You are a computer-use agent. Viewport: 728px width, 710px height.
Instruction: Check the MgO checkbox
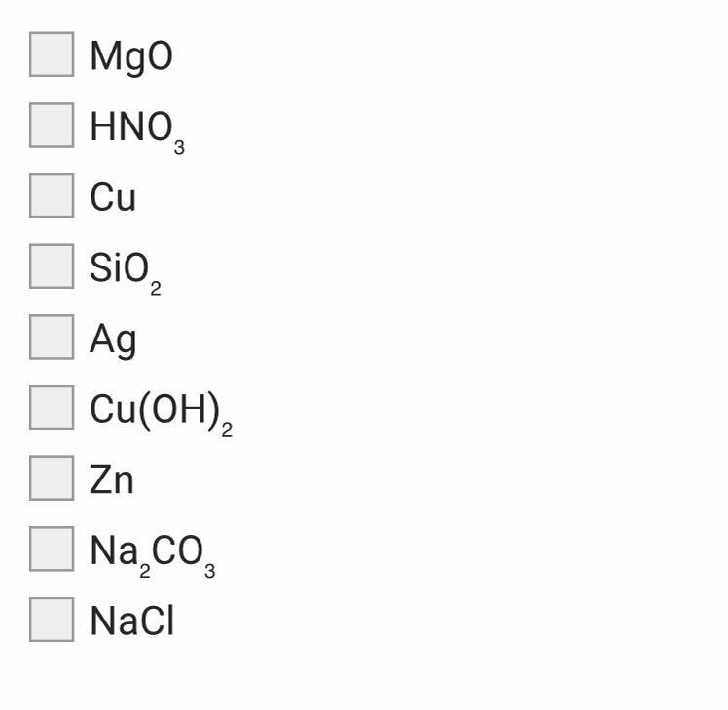point(52,54)
